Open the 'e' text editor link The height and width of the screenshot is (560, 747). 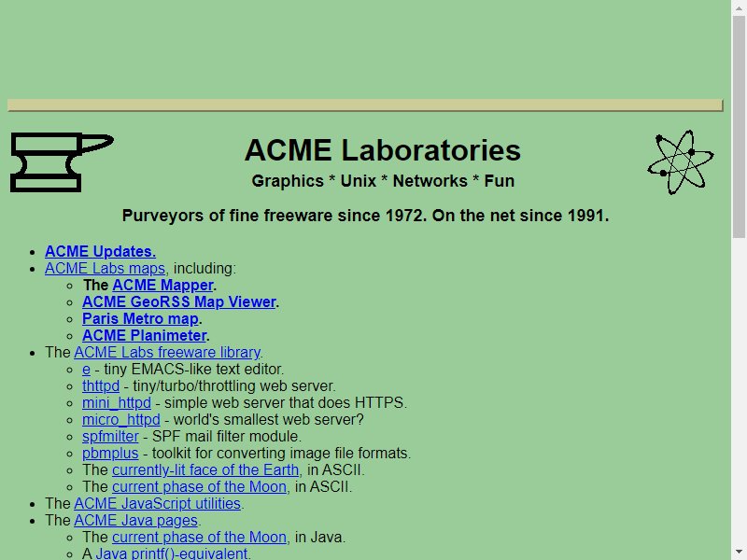pos(86,369)
